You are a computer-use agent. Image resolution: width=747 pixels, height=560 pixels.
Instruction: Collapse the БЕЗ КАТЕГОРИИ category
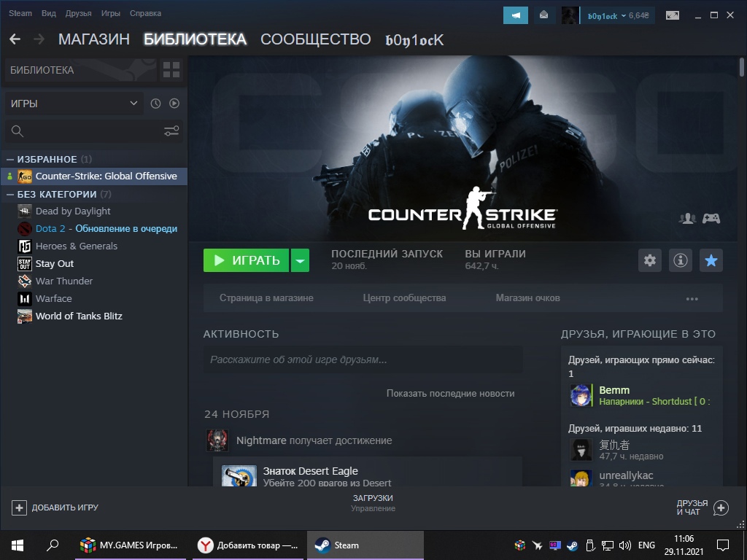(x=10, y=194)
